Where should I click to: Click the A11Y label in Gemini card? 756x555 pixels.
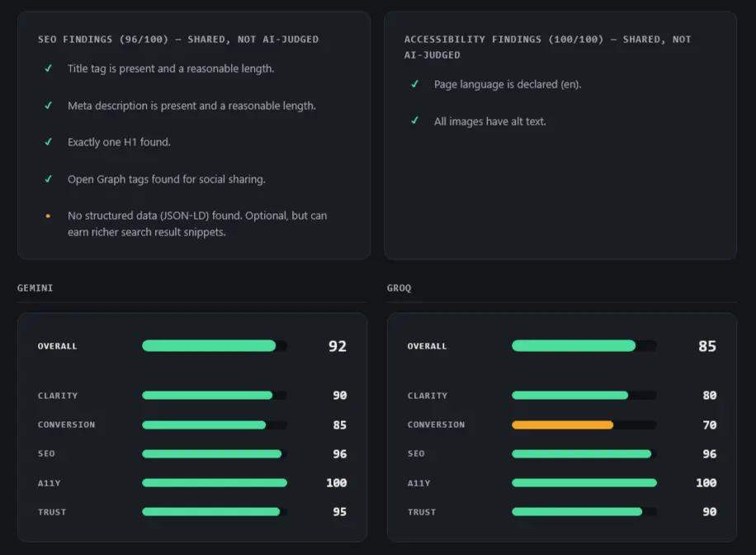click(50, 483)
